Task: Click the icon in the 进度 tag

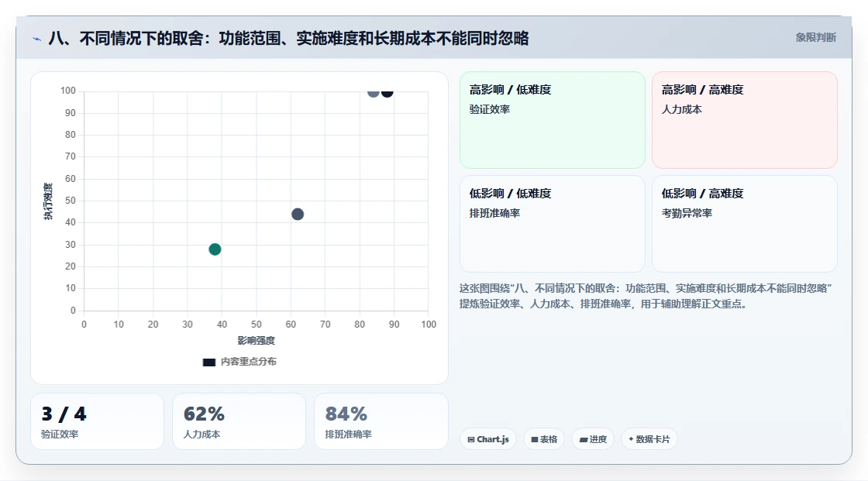Action: (584, 439)
